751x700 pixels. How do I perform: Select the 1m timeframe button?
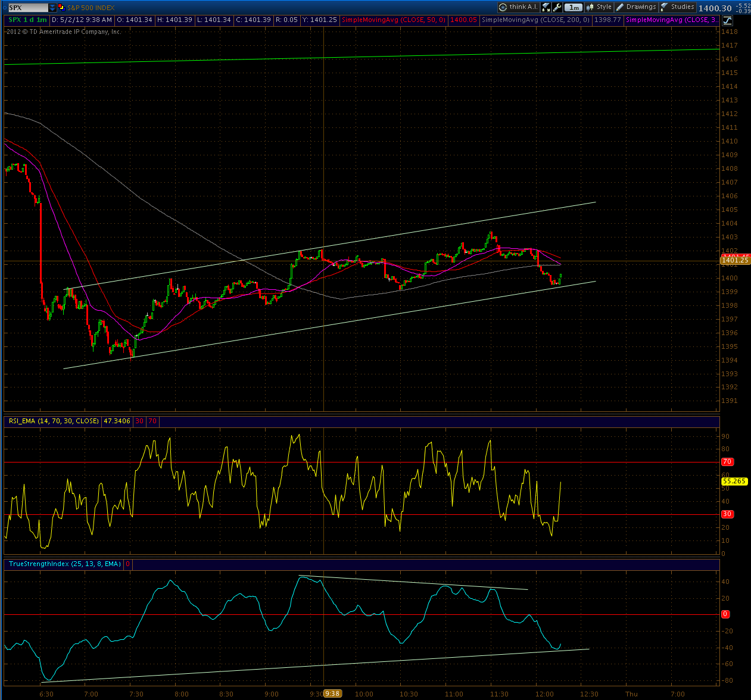click(573, 8)
